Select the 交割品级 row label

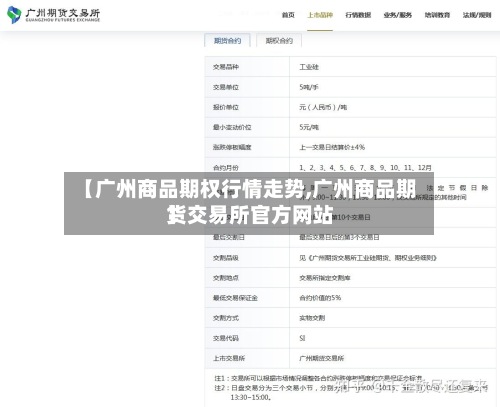pyautogui.click(x=226, y=258)
